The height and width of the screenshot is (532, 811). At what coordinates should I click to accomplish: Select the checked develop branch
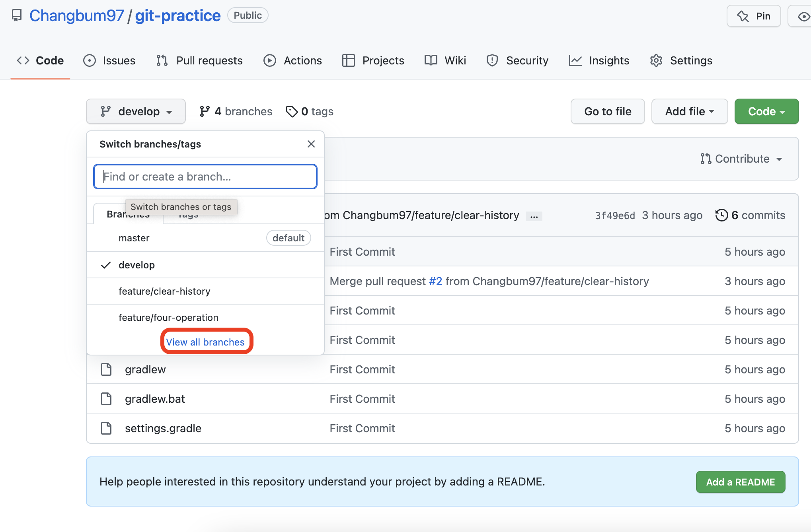coord(136,265)
